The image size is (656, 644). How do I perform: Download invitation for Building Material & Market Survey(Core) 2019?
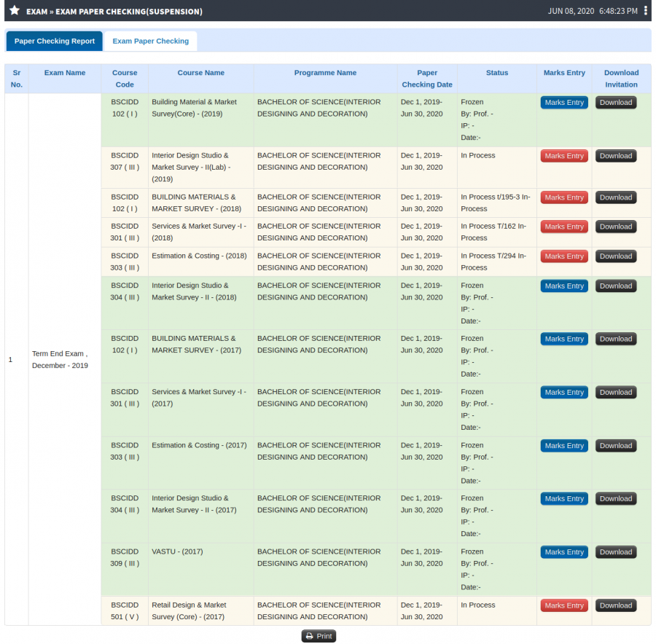[616, 103]
